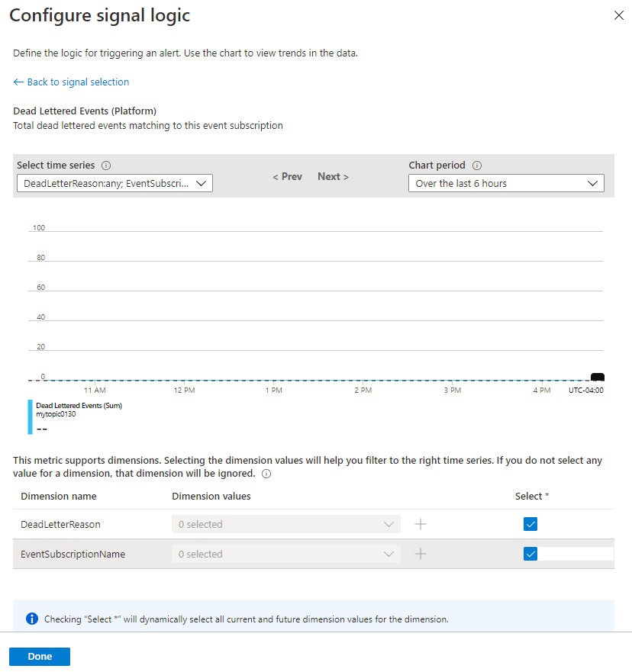Click the blue info icon in the banner
The image size is (632, 672).
31,619
